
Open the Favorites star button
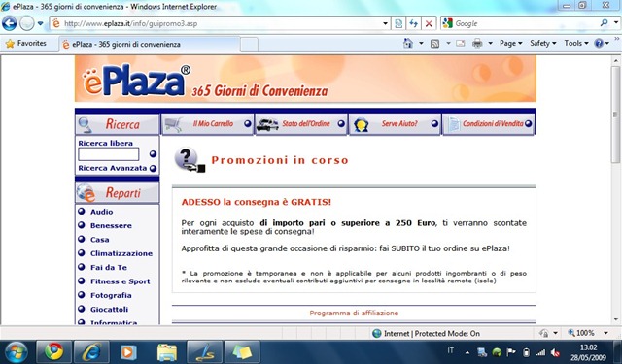coord(26,43)
